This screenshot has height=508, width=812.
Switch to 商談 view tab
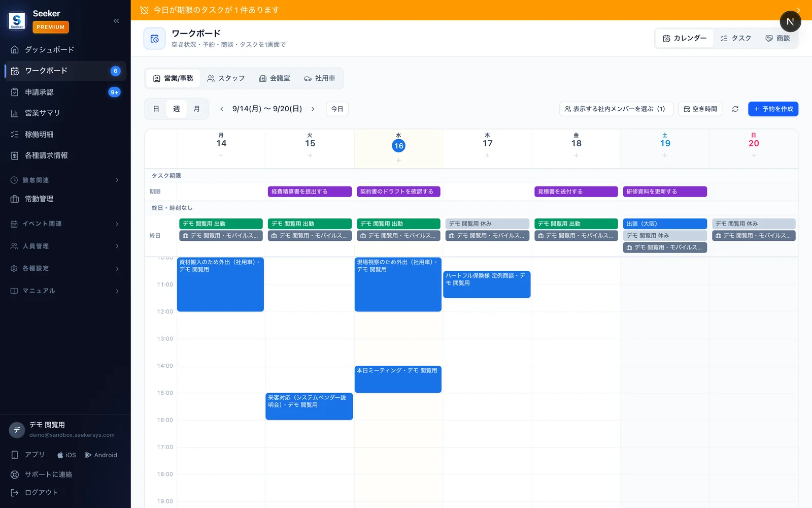[x=777, y=38]
